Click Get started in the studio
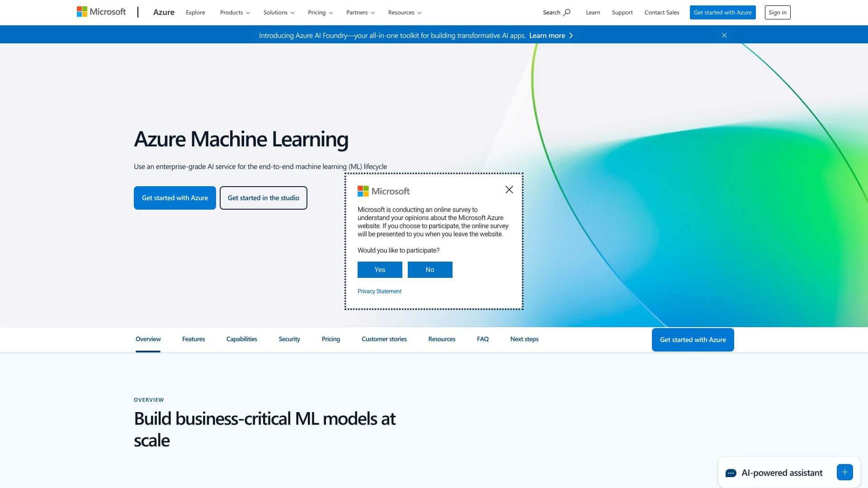Image resolution: width=868 pixels, height=488 pixels. [x=263, y=197]
